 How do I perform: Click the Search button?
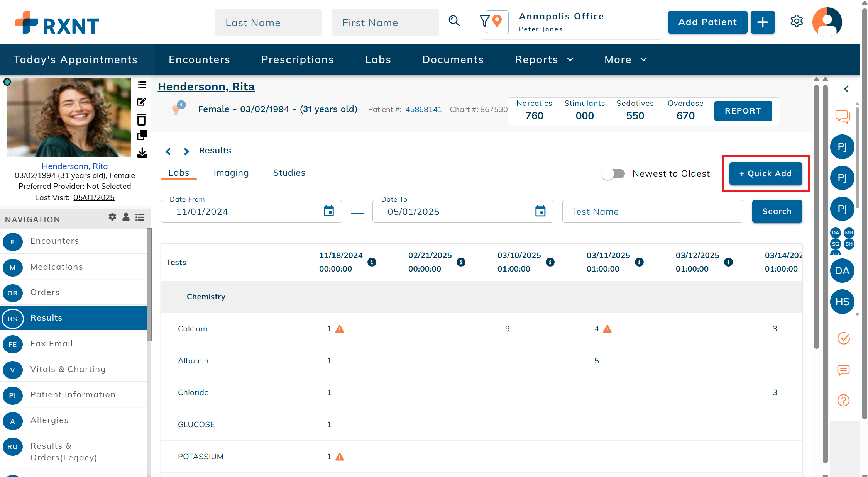(x=777, y=211)
